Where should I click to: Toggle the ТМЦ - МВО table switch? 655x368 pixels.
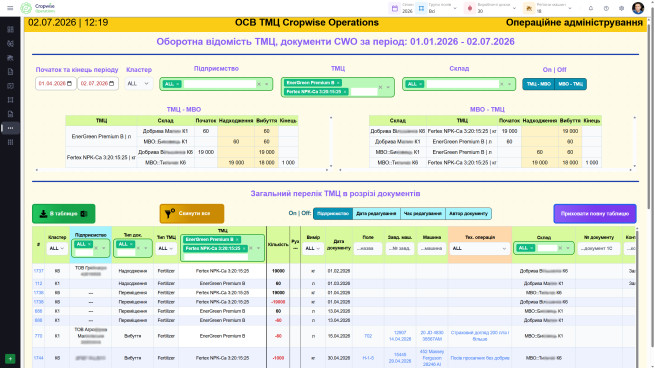pos(538,84)
